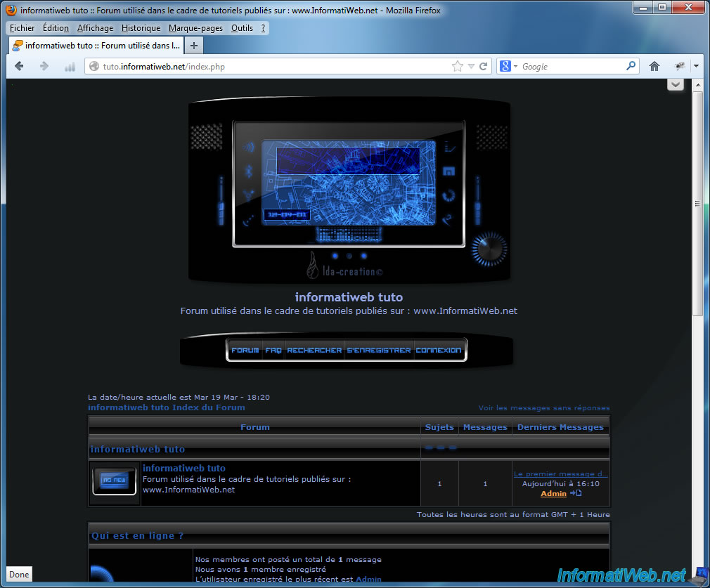This screenshot has width=710, height=588.
Task: Maximize the Firefox window
Action: click(662, 7)
